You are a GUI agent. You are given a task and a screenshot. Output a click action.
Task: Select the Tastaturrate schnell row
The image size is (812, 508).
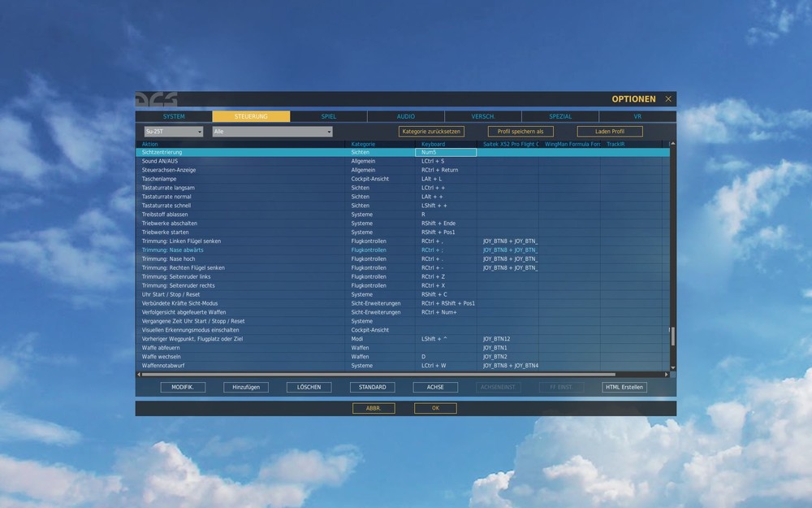(x=403, y=206)
